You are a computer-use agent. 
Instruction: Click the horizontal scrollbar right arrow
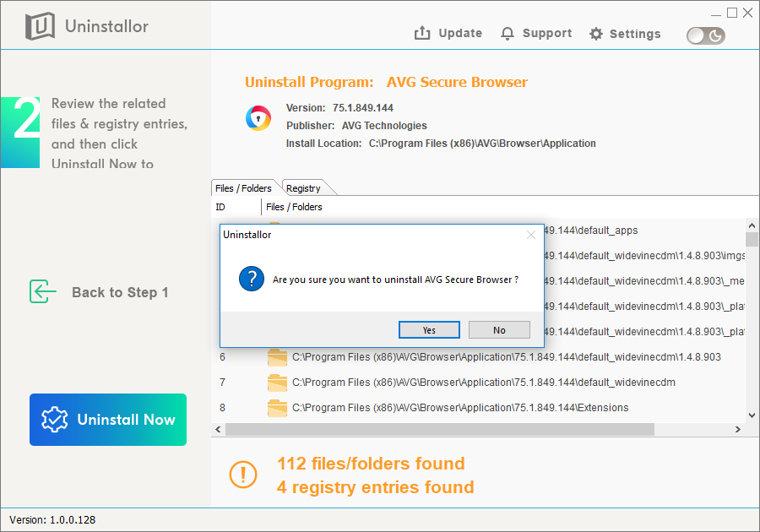click(738, 429)
